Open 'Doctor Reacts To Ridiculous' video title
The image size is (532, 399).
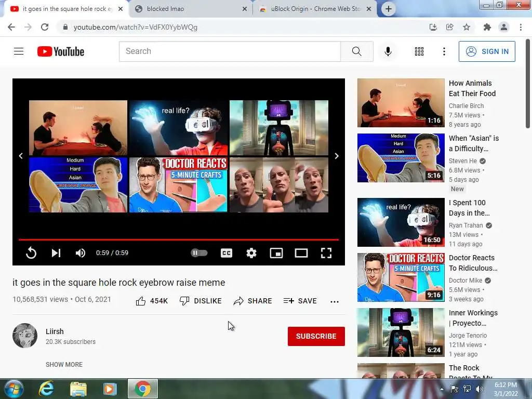(x=473, y=262)
